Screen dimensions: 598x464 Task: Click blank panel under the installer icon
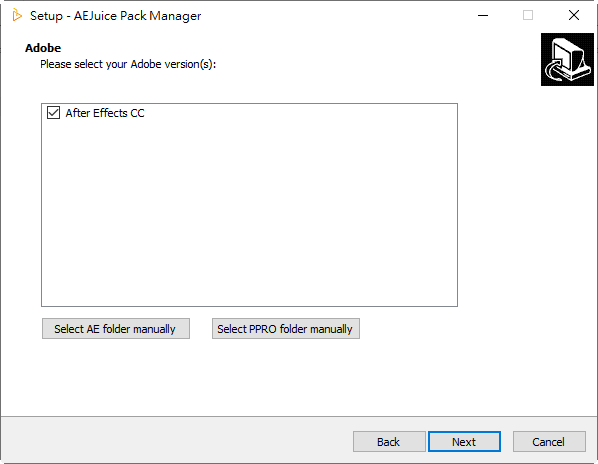[567, 191]
